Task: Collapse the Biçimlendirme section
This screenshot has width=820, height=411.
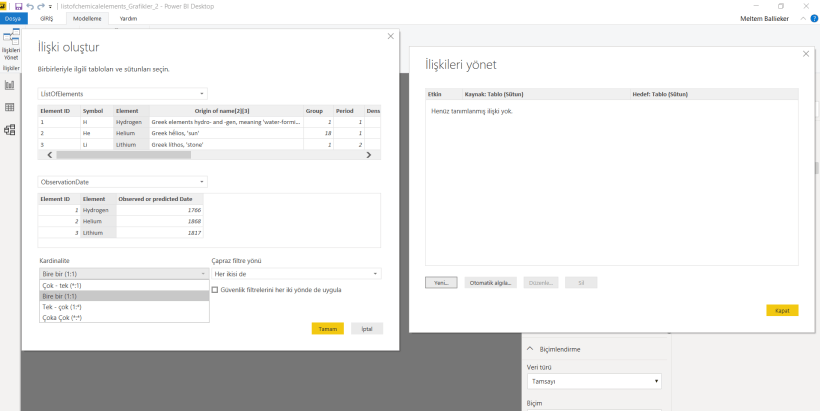Action: click(x=530, y=349)
